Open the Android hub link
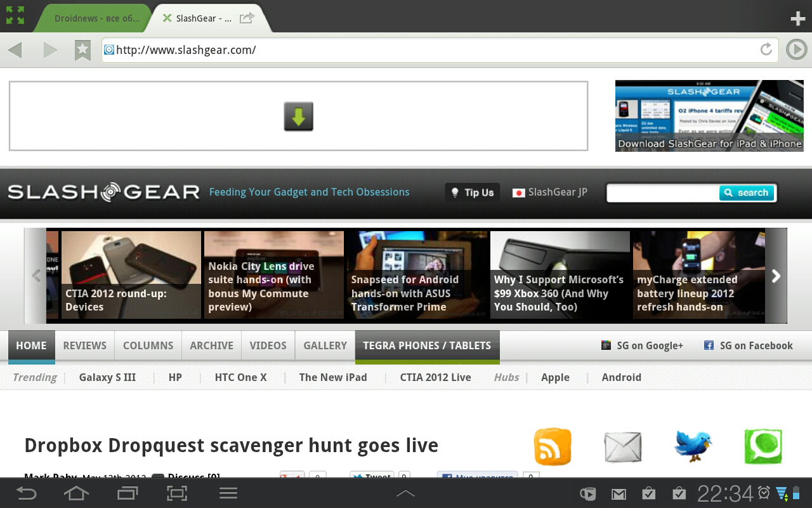The height and width of the screenshot is (508, 812). click(622, 377)
